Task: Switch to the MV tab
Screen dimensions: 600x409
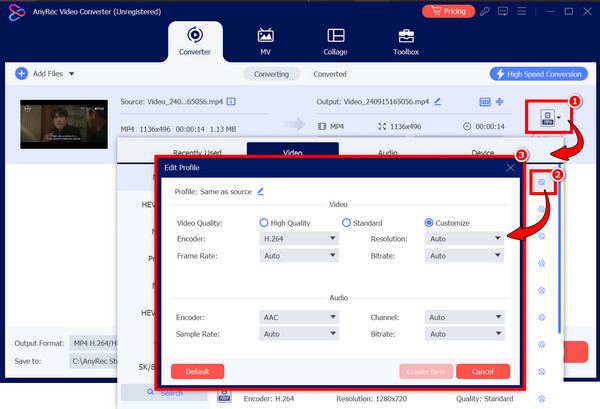Action: [x=265, y=41]
